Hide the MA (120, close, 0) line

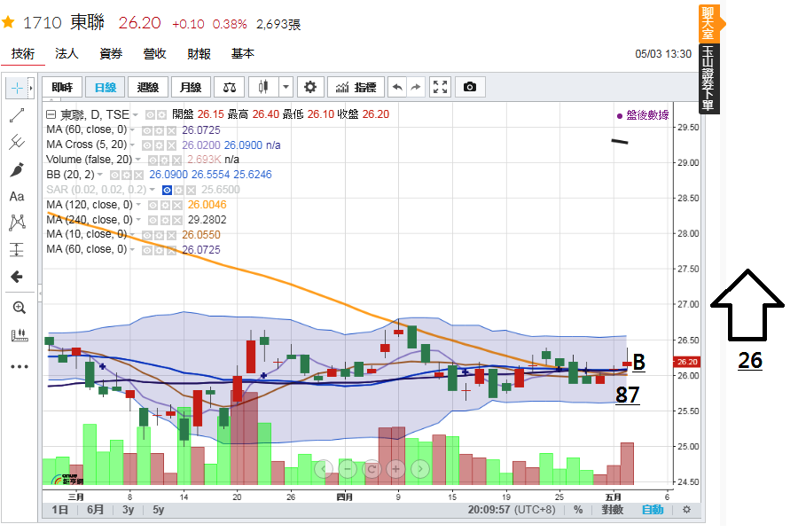[153, 205]
